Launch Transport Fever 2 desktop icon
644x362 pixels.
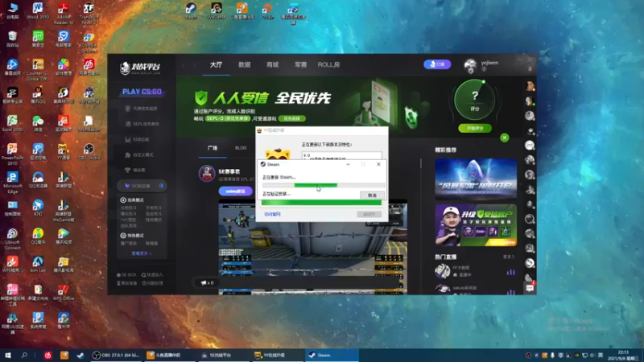[x=89, y=13]
